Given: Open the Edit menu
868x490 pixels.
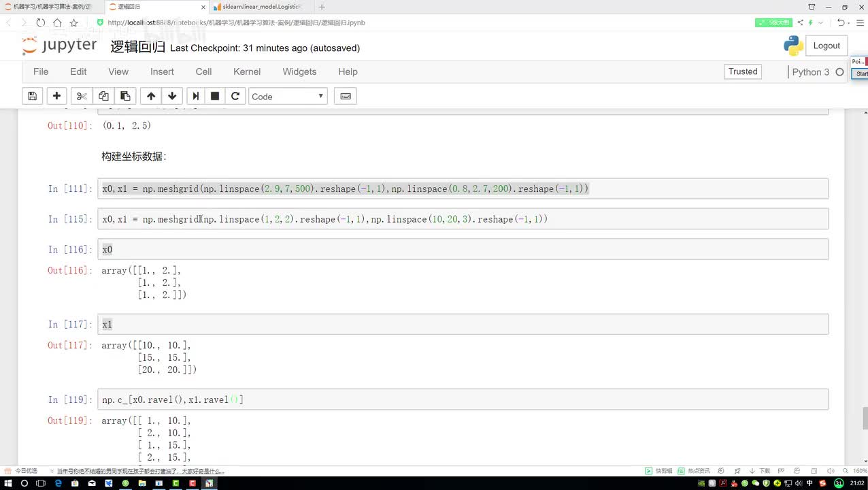Looking at the screenshot, I should 78,71.
